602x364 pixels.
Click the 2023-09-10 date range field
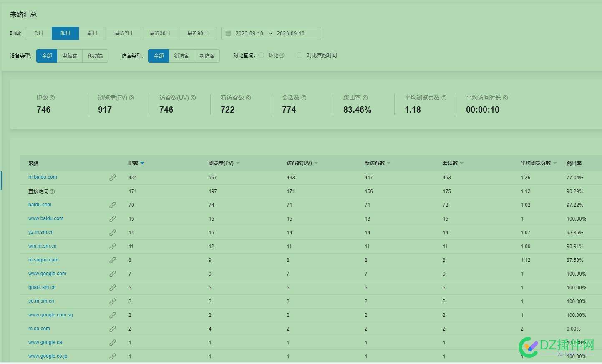(271, 33)
